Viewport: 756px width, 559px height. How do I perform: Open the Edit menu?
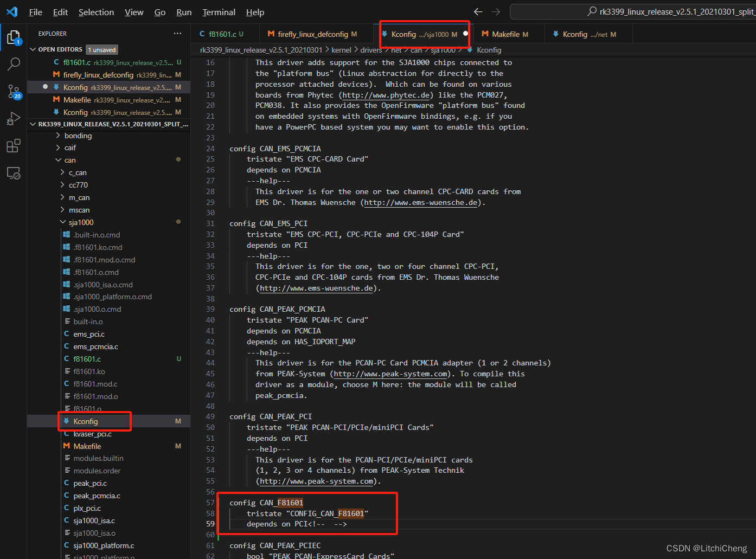coord(60,12)
